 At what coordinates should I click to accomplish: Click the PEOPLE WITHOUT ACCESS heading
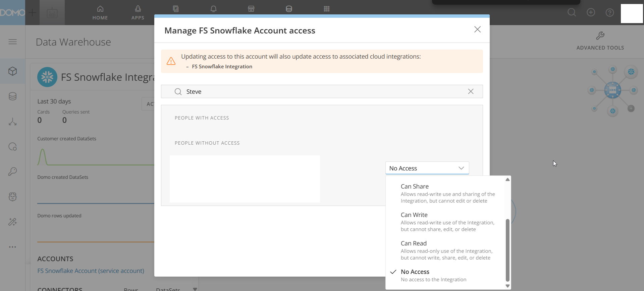(207, 143)
